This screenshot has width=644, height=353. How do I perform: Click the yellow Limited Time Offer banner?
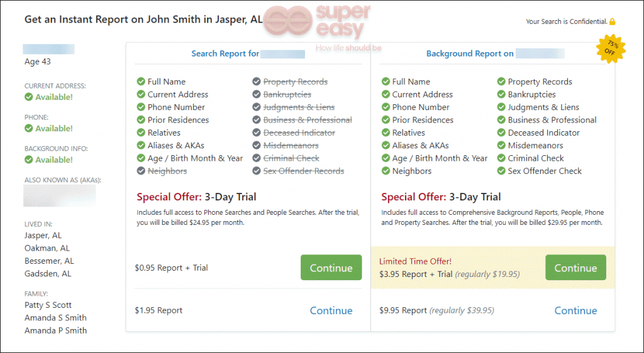493,268
